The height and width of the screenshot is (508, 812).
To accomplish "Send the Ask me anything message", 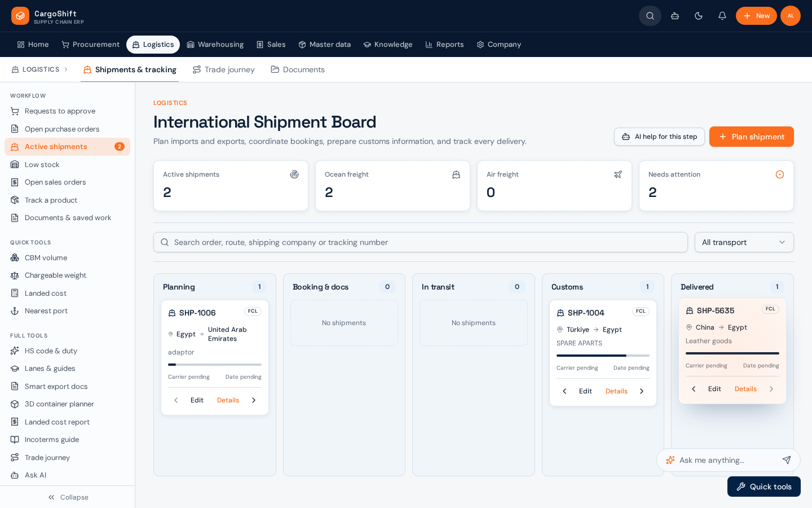I will [x=787, y=460].
